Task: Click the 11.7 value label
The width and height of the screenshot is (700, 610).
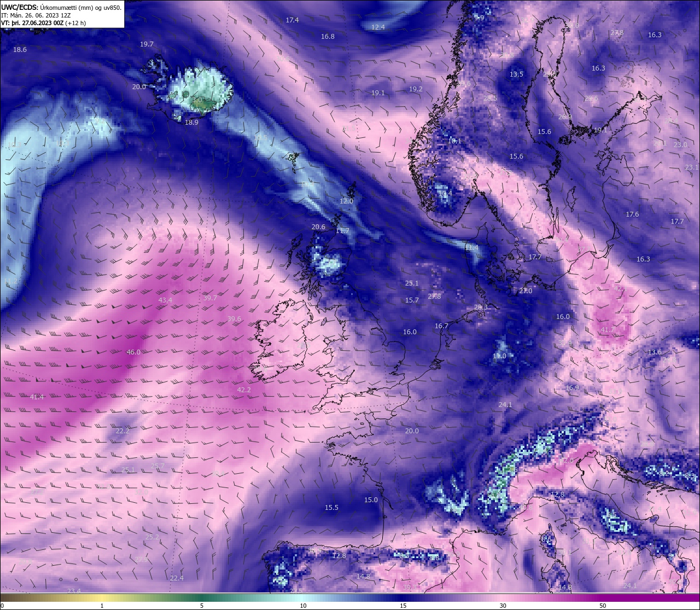Action: pyautogui.click(x=342, y=231)
